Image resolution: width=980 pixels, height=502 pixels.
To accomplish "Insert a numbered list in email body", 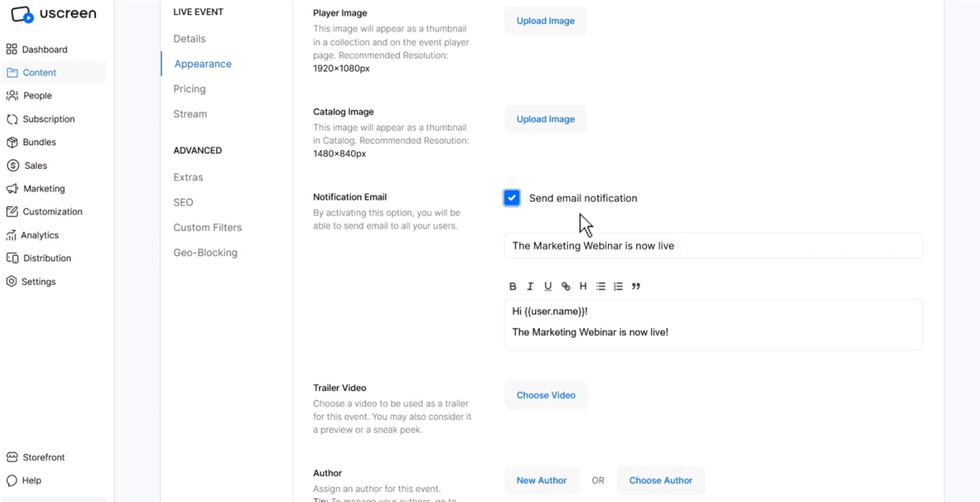I will (x=618, y=287).
